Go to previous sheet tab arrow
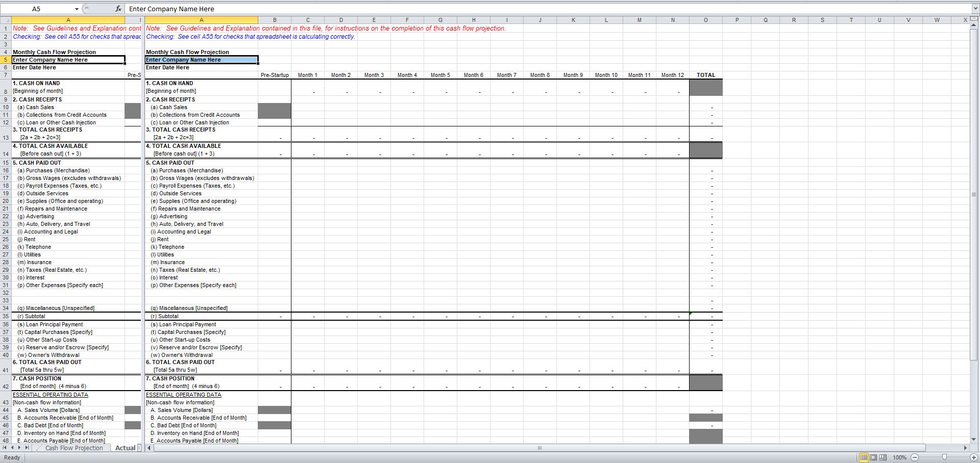Viewport: 980px width, 463px height. click(x=12, y=448)
